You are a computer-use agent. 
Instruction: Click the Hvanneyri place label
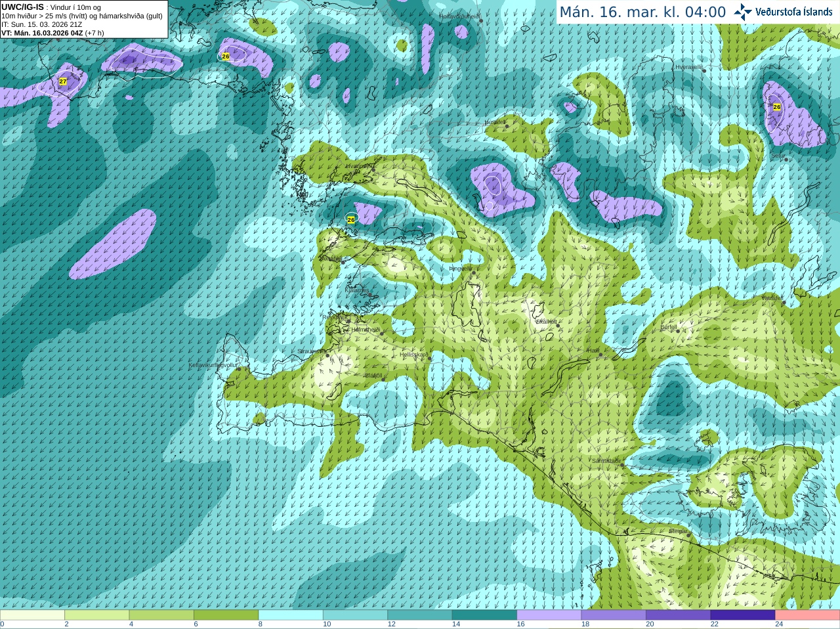click(358, 166)
